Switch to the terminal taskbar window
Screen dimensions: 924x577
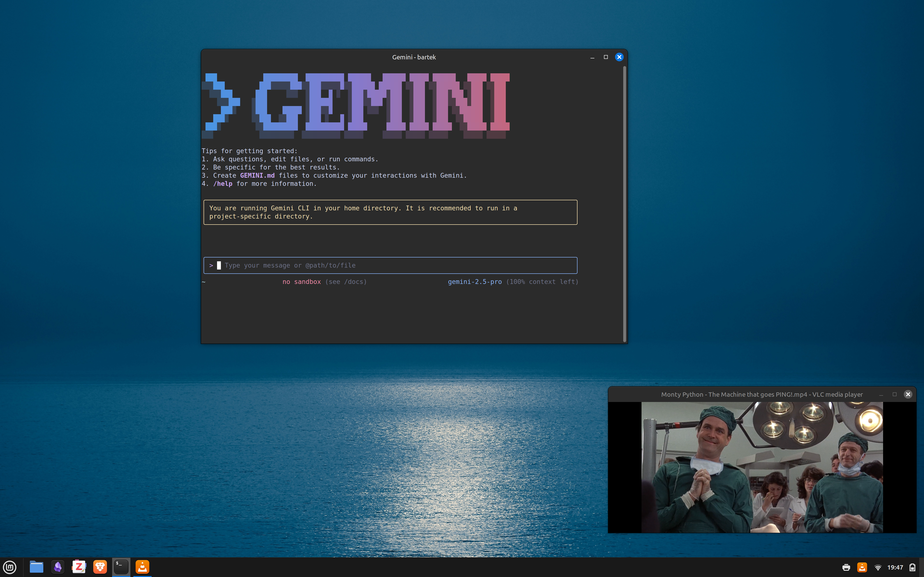click(x=121, y=567)
